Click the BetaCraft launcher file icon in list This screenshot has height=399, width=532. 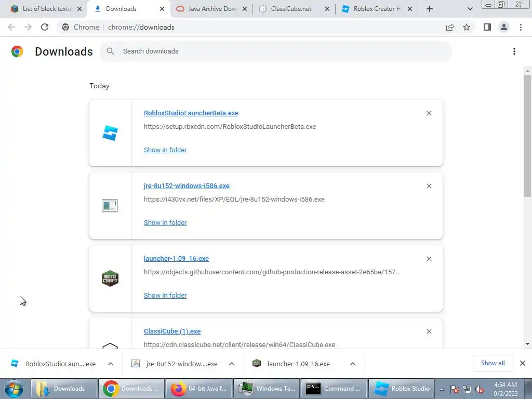(x=110, y=278)
